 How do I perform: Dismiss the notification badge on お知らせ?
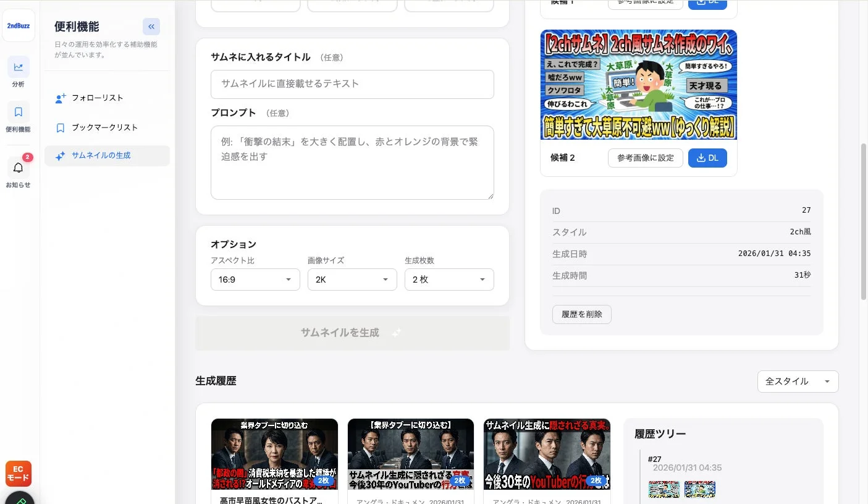coord(26,157)
